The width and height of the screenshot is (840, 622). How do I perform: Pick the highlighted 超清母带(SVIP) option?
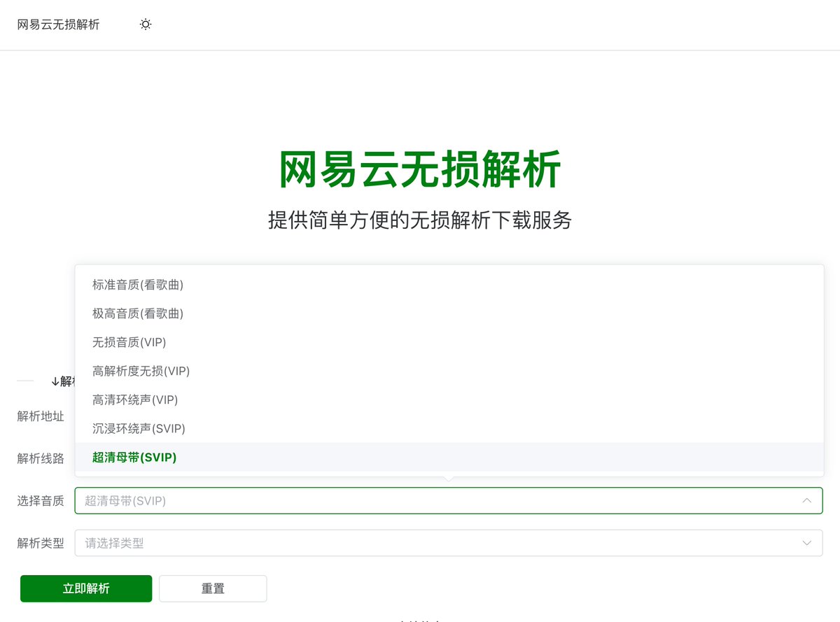[449, 457]
